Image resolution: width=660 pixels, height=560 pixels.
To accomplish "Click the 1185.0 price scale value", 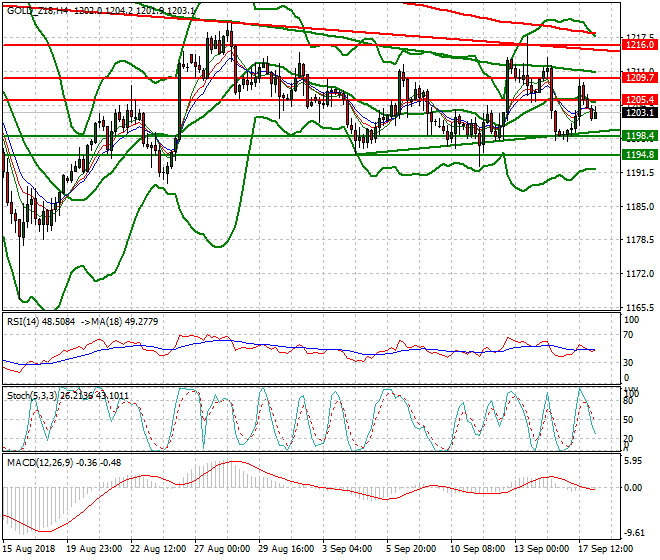I will [640, 207].
